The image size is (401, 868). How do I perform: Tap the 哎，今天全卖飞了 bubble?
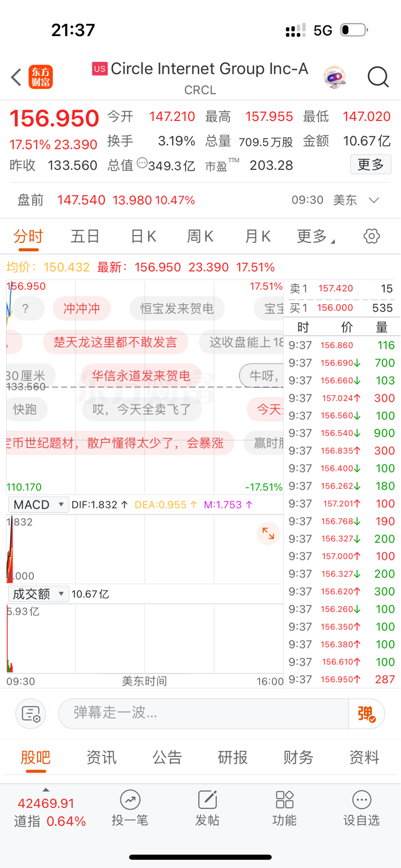142,409
